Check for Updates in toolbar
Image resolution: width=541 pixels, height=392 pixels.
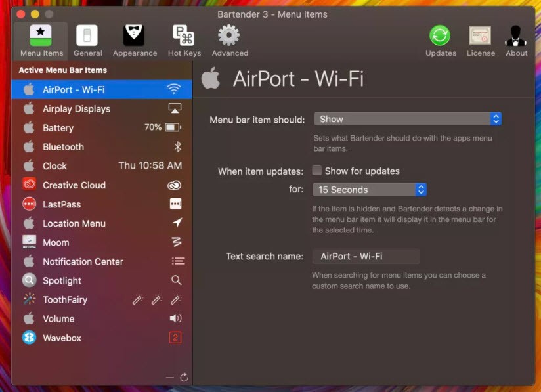click(441, 41)
